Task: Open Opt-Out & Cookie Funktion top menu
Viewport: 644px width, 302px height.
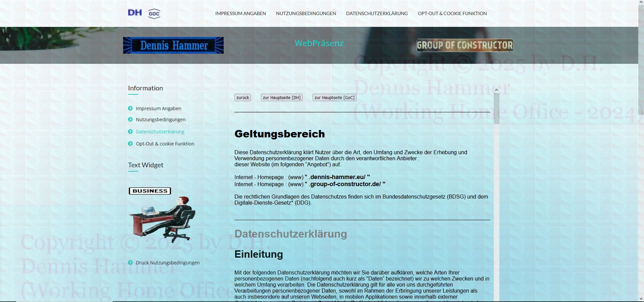Action: point(452,13)
